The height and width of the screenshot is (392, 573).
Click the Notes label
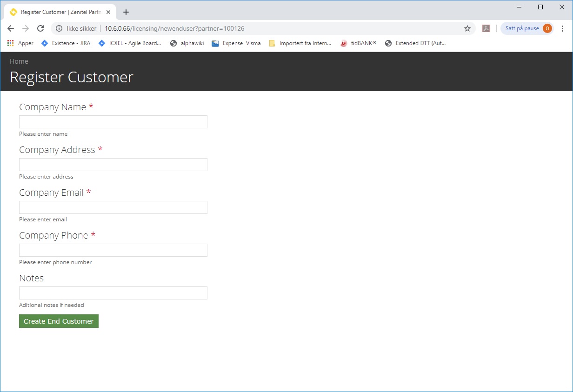tap(31, 278)
